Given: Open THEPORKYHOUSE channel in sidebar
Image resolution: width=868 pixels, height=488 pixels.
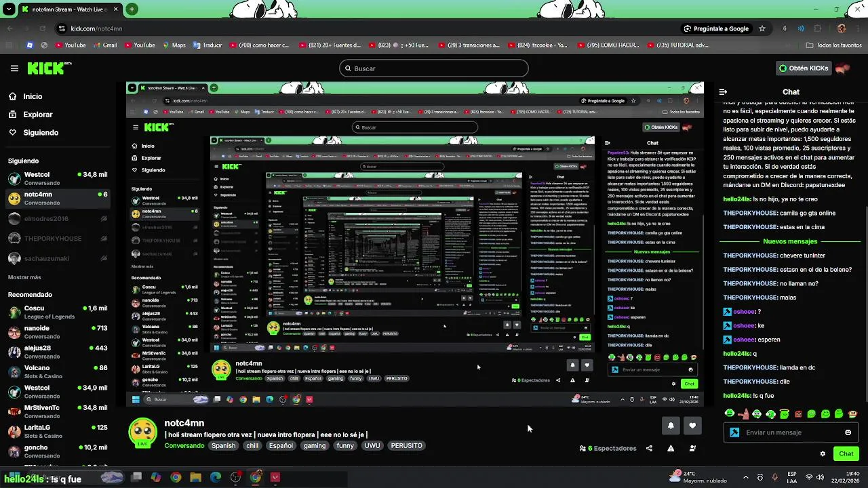Looking at the screenshot, I should (x=58, y=239).
